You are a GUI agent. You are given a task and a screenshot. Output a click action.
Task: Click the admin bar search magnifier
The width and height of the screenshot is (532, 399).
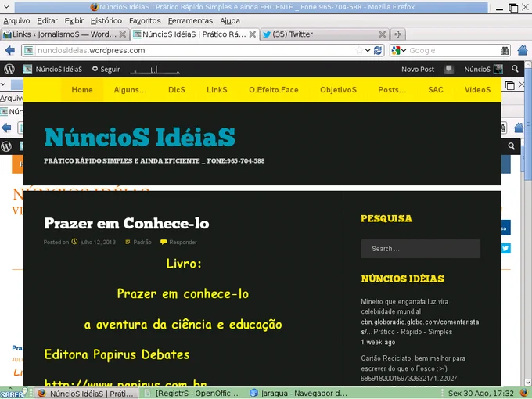tap(515, 69)
